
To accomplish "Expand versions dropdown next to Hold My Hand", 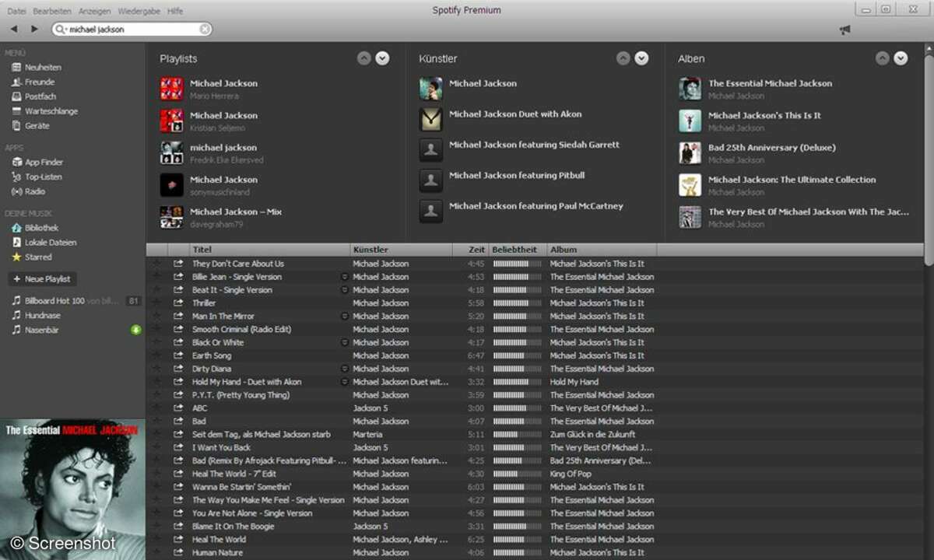I will 344,382.
